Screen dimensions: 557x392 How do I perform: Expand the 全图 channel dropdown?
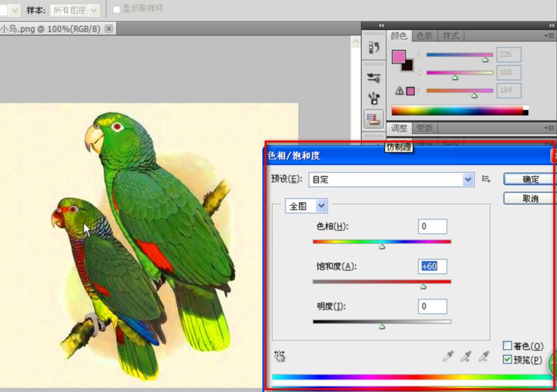click(321, 206)
